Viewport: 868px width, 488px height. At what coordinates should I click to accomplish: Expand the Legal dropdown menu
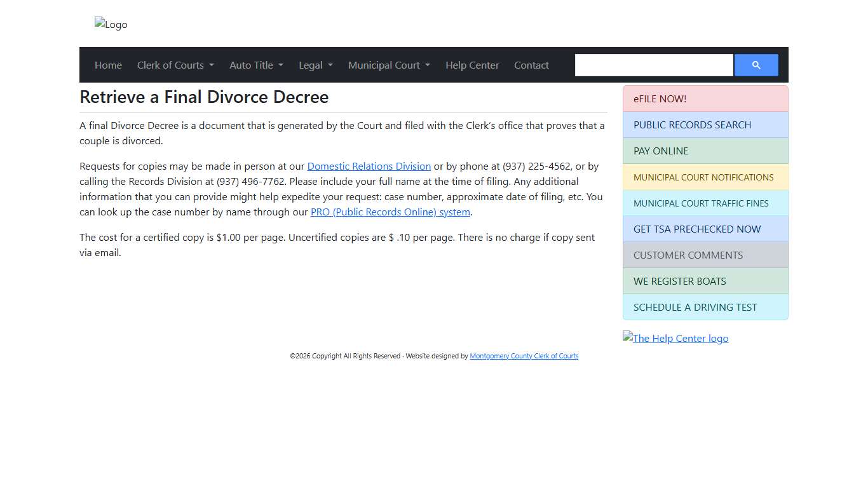click(x=315, y=65)
